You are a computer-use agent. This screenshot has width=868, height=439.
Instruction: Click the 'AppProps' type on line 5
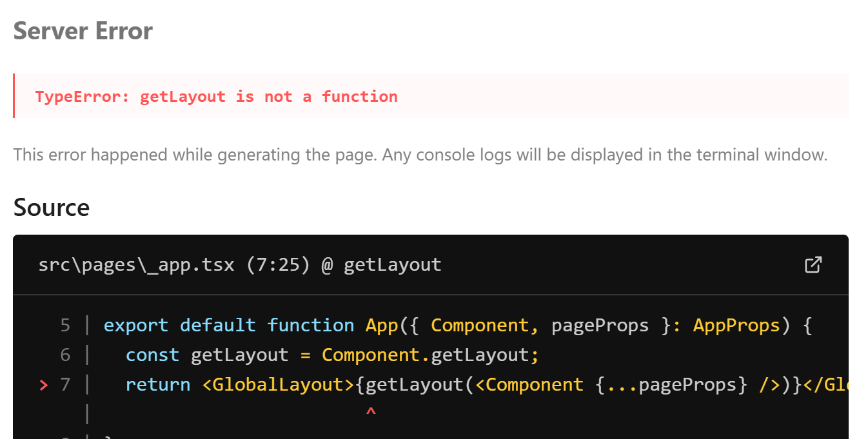coord(736,326)
